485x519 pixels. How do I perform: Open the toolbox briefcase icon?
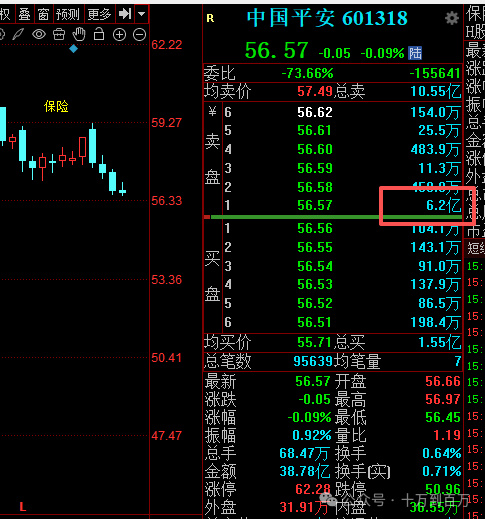tap(59, 34)
